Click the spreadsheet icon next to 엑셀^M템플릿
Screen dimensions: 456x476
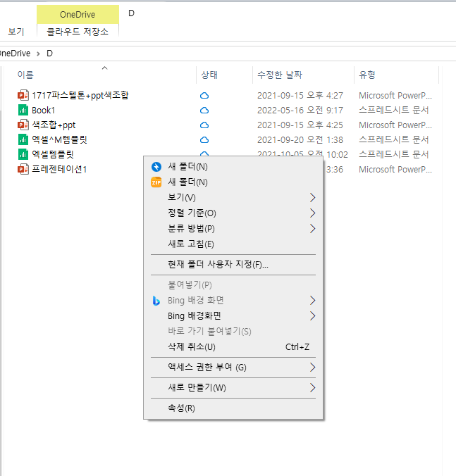[23, 139]
